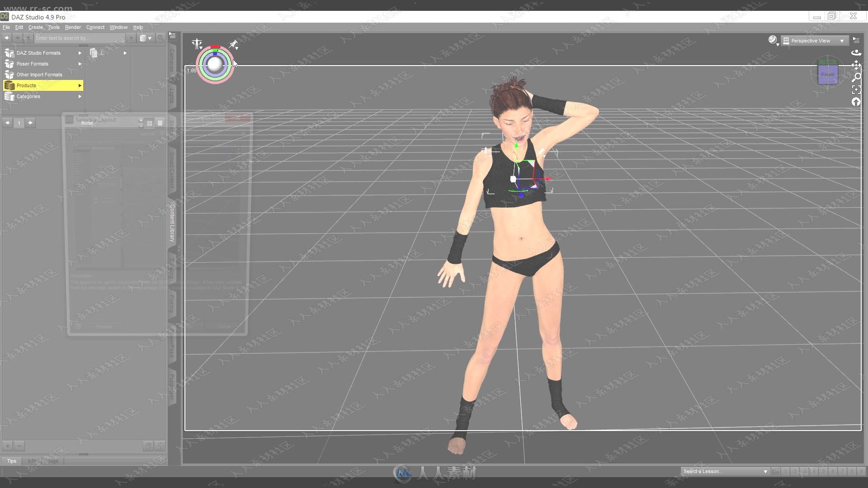Switch to grid icon view
868x488 pixels.
150,123
